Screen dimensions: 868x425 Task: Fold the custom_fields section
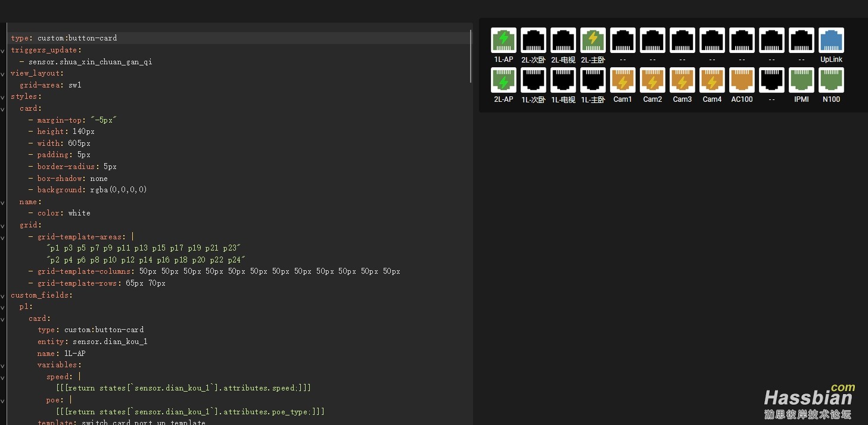click(x=3, y=295)
